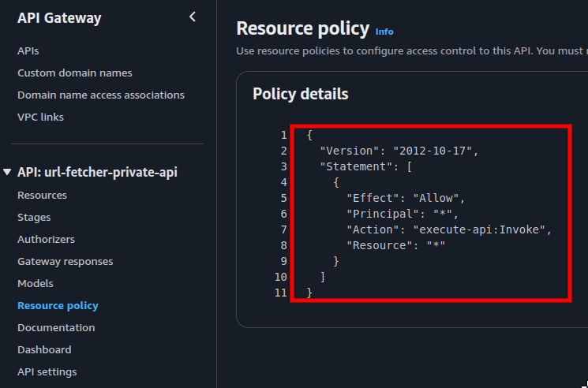The image size is (588, 388).
Task: Click the "Principal": "*" policy line
Action: pos(403,214)
